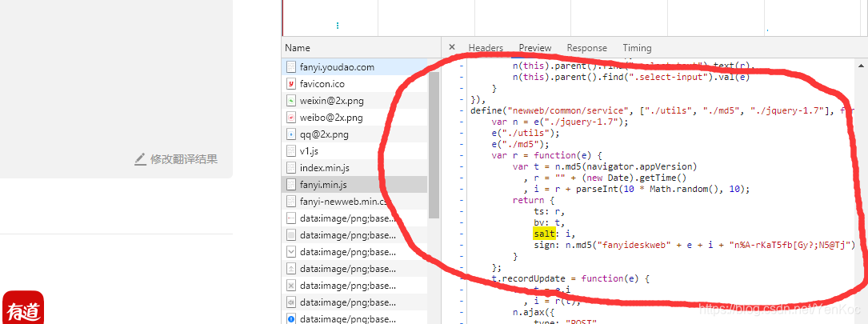Viewport: 868px width, 324px height.
Task: Click the 'e("./utils");' code line
Action: click(x=526, y=133)
